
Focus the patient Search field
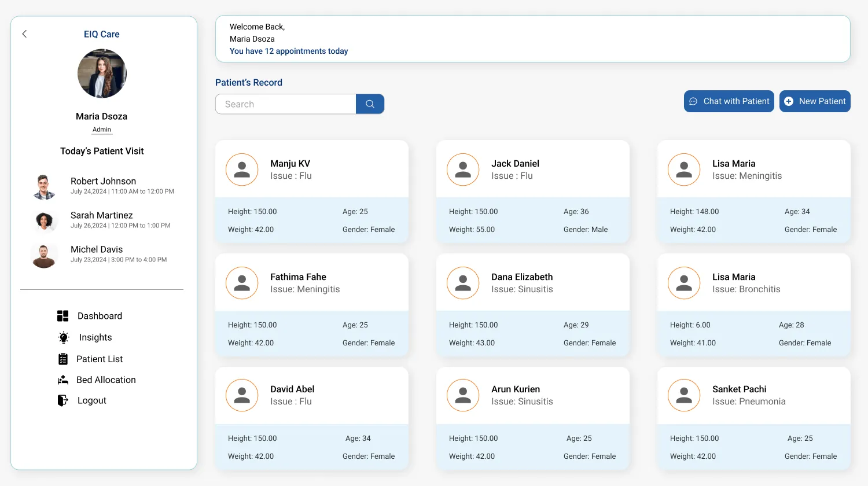click(x=286, y=104)
